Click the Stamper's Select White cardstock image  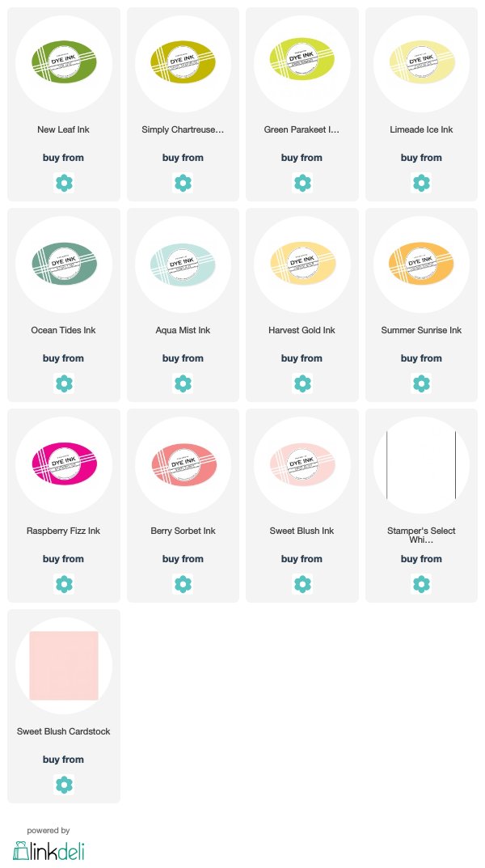click(x=421, y=465)
